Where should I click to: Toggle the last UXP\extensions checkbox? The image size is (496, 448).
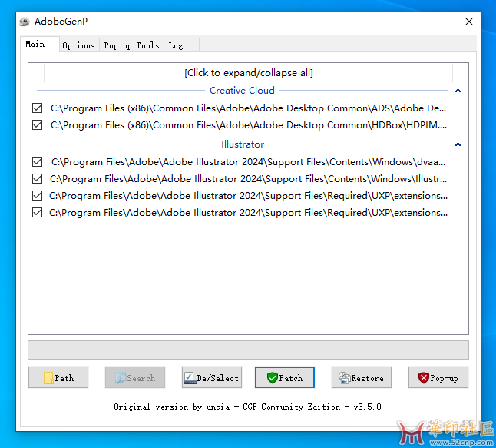pyautogui.click(x=38, y=212)
